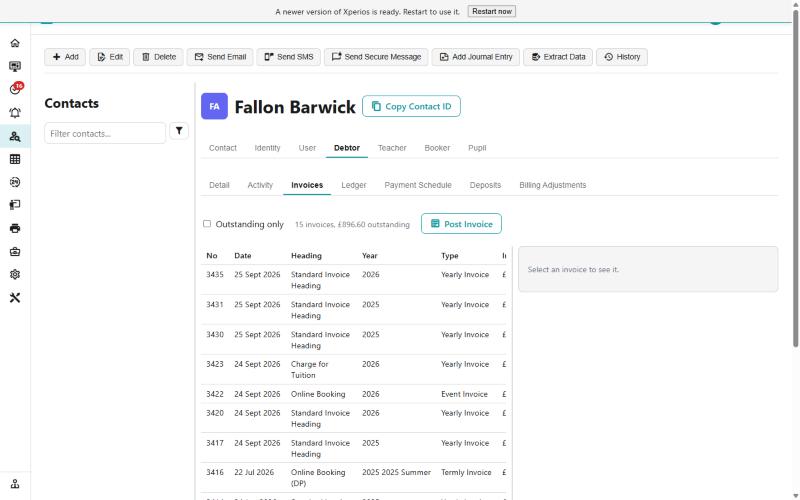Select the contacts search sidebar icon
Image resolution: width=800 pixels, height=500 pixels.
(15, 136)
